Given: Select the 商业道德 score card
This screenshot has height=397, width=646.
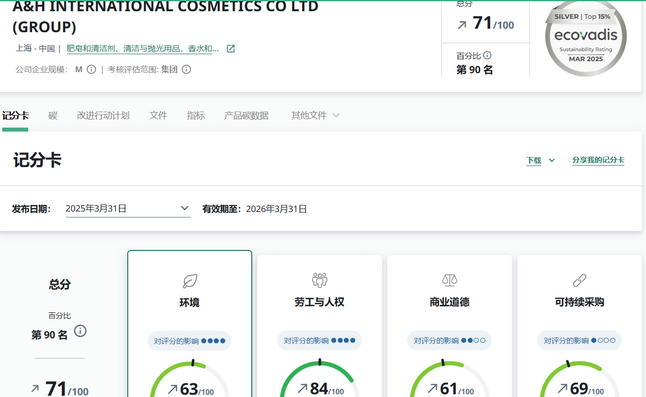Looking at the screenshot, I should pos(449,326).
